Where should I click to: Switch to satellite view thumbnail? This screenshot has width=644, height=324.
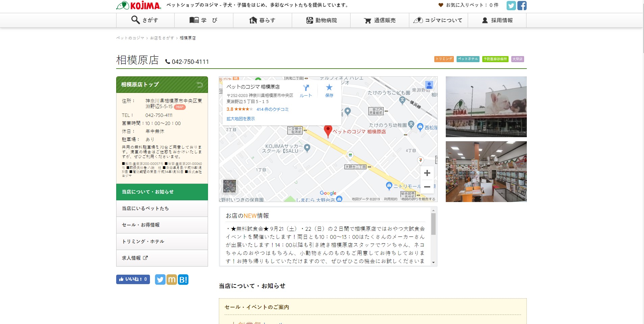coord(230,186)
